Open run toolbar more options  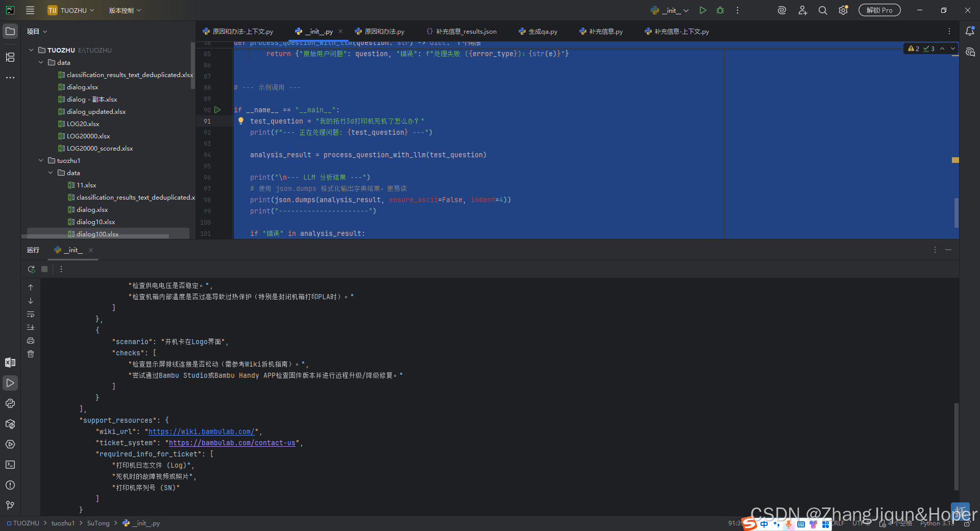[61, 269]
